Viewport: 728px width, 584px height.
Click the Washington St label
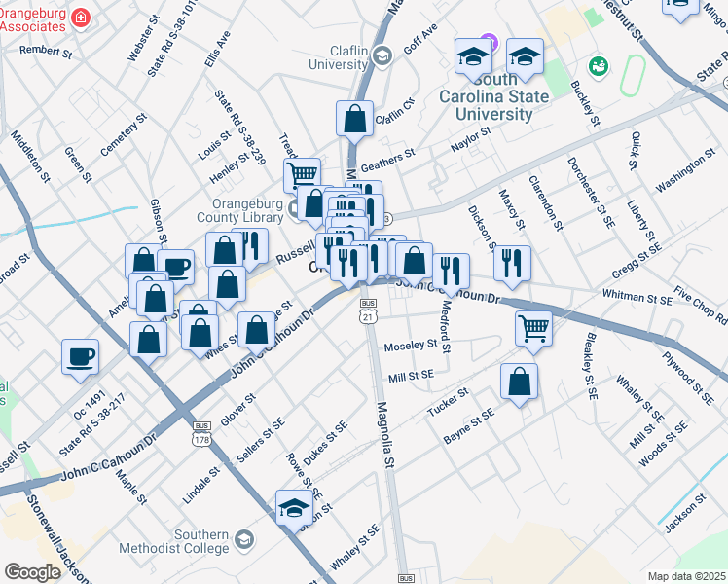pos(685,170)
